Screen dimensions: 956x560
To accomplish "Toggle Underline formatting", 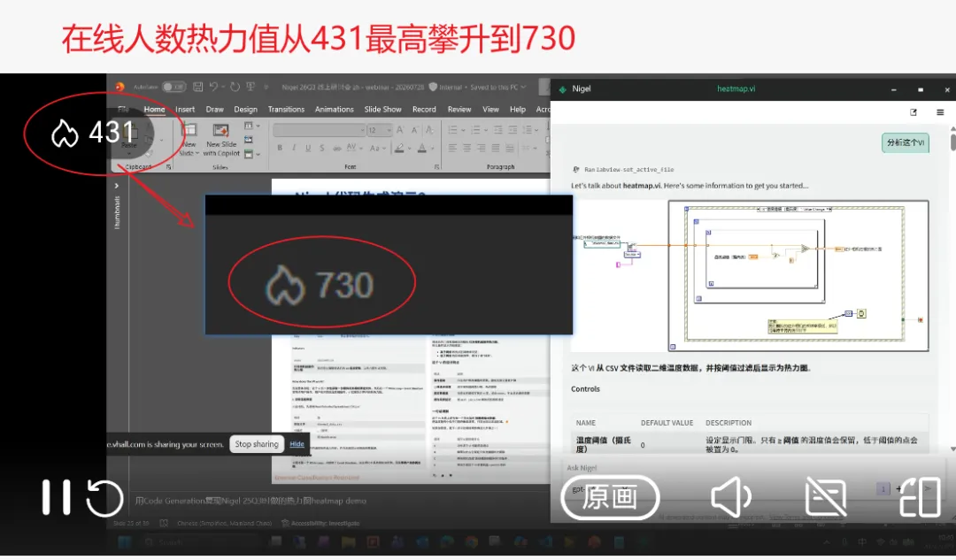I will click(x=308, y=148).
